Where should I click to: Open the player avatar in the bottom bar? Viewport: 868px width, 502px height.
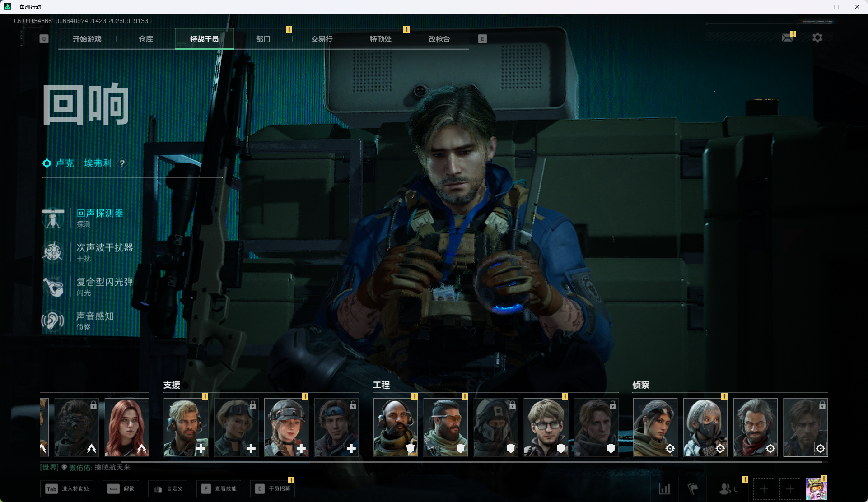coord(816,489)
